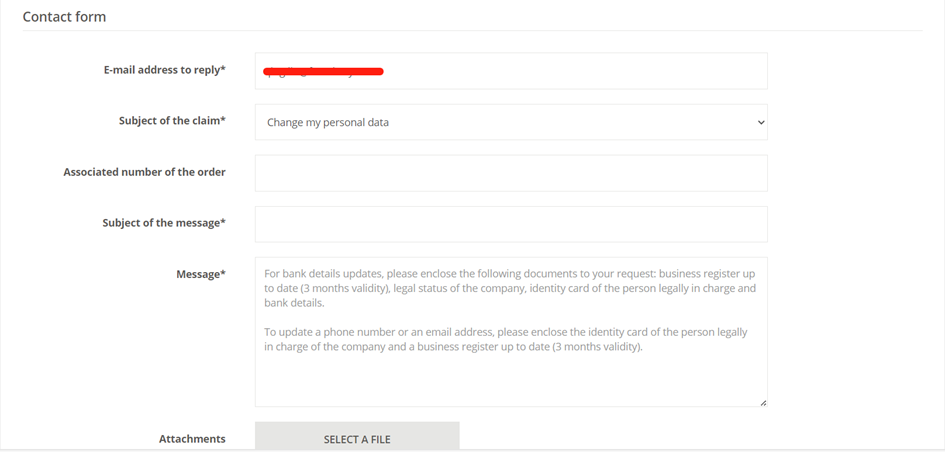Click inside the Message text area
Viewport: 945px width, 452px height.
(511, 332)
